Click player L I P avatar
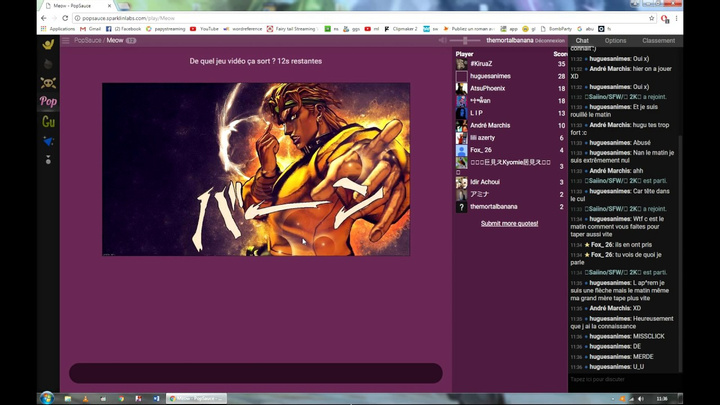This screenshot has width=720, height=405. [461, 113]
